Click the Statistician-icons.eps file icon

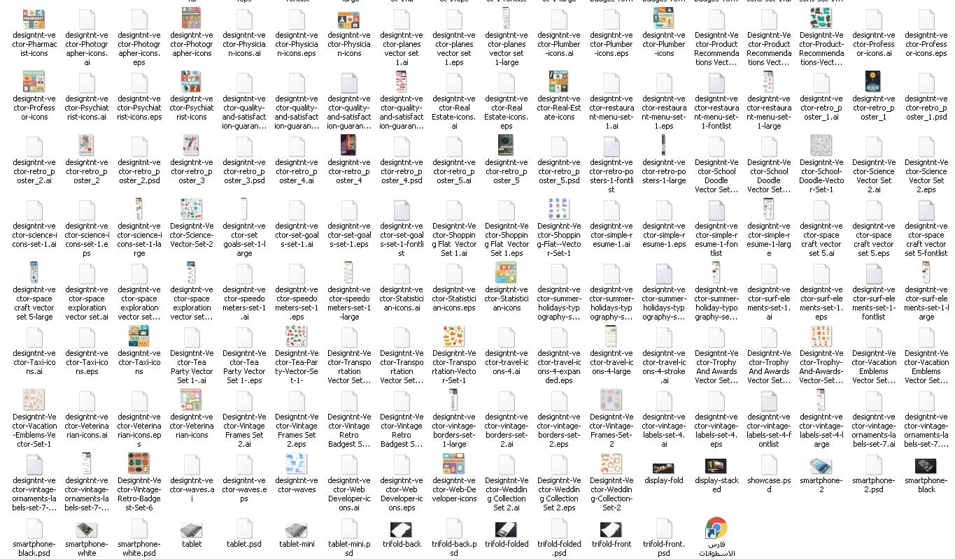[454, 273]
